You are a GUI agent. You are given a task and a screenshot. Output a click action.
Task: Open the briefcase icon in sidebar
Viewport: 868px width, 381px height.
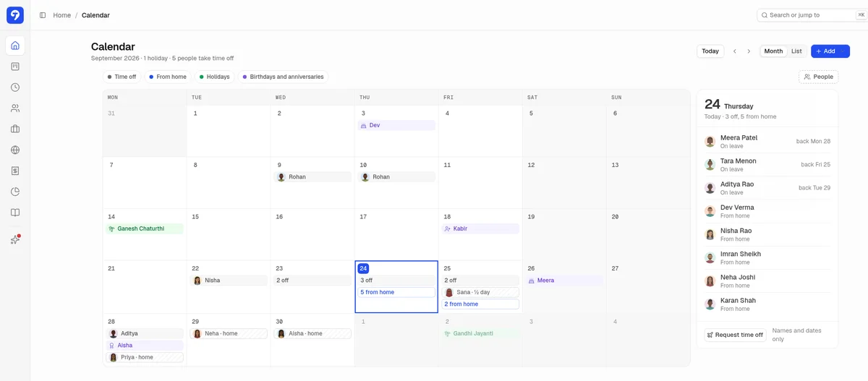pos(15,129)
